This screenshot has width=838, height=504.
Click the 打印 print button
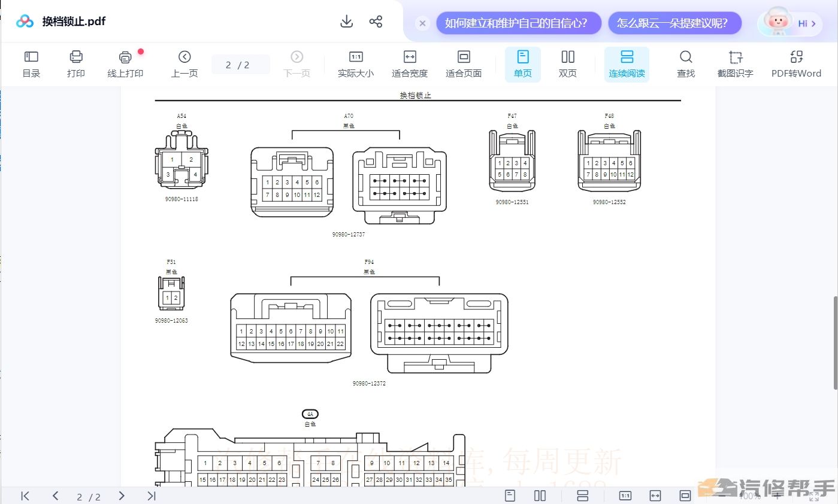[76, 64]
